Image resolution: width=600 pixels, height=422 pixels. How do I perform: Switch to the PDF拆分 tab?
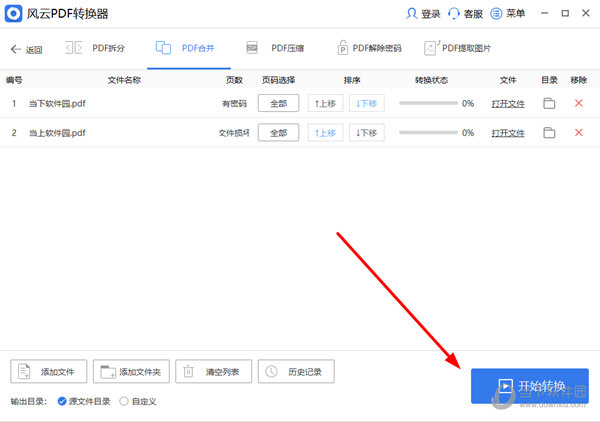click(95, 48)
